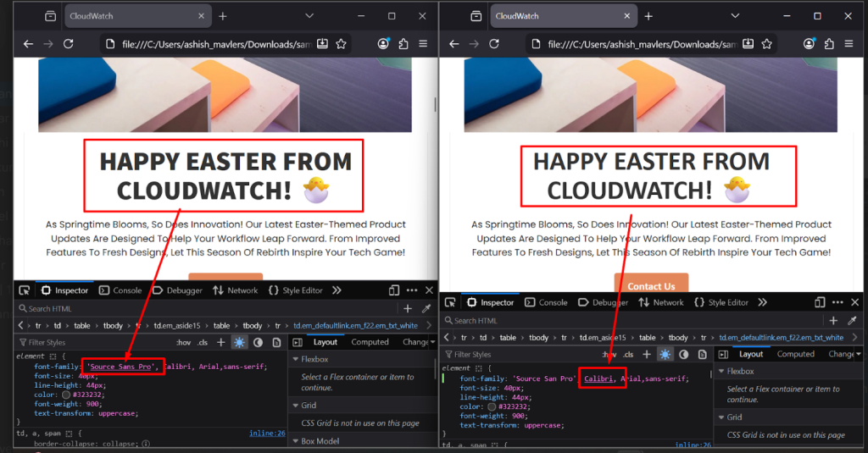Viewport: 868px width, 453px height.
Task: Switch to Debugger tab in left DevTools
Action: pyautogui.click(x=178, y=290)
